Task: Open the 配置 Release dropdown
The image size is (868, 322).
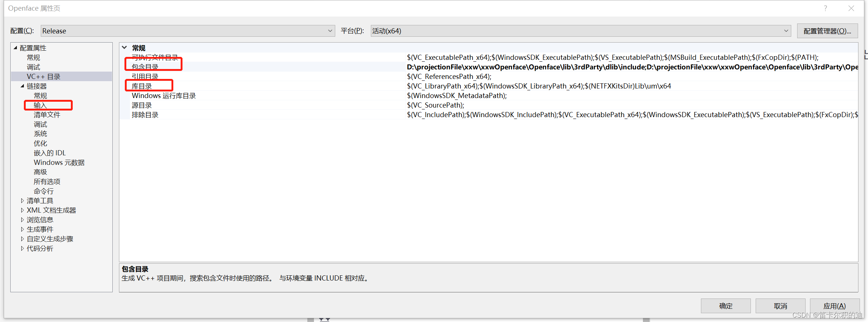Action: point(188,31)
